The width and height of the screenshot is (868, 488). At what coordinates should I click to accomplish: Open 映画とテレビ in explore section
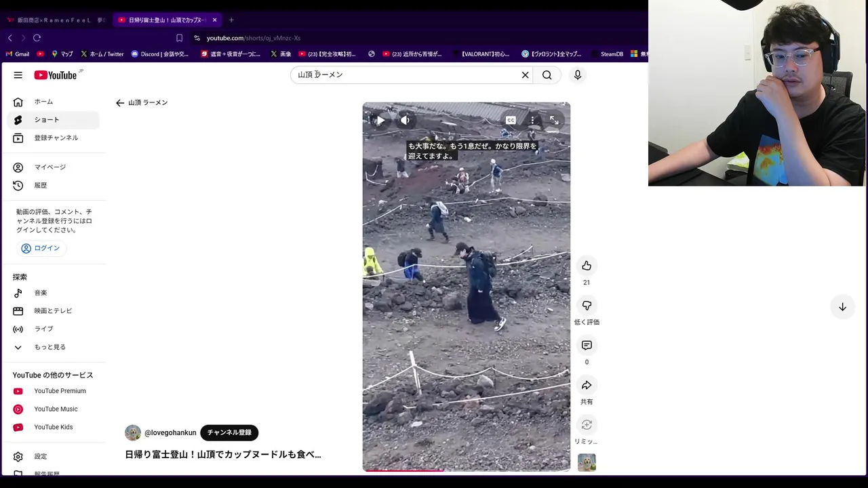[x=54, y=310]
